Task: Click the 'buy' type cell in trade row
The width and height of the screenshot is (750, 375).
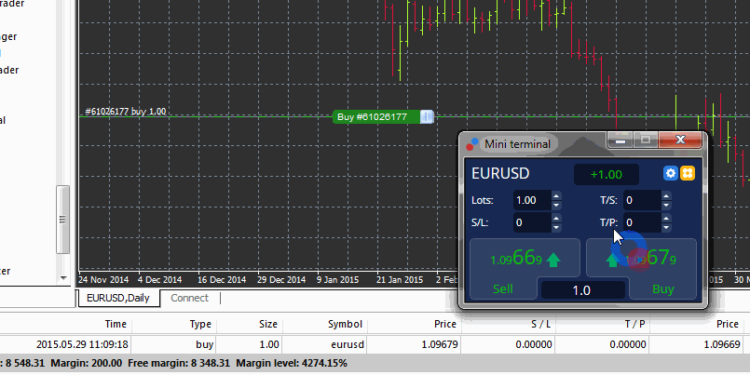Action: pyautogui.click(x=204, y=344)
